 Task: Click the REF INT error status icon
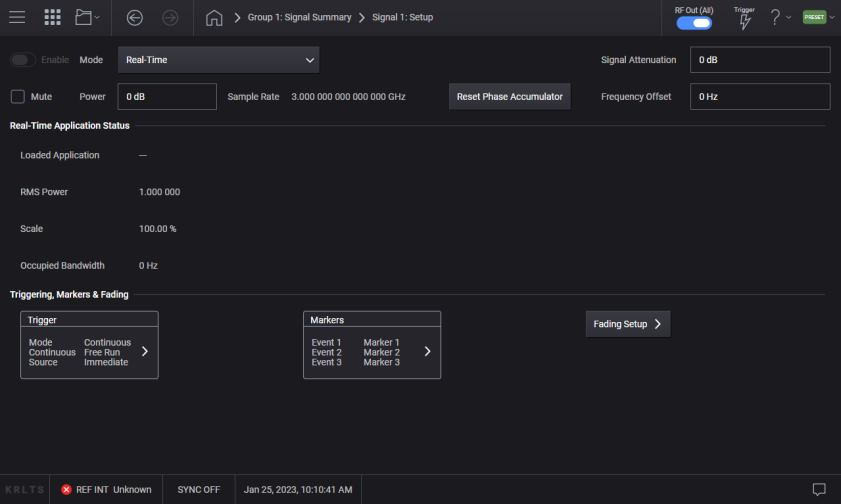[x=66, y=490]
